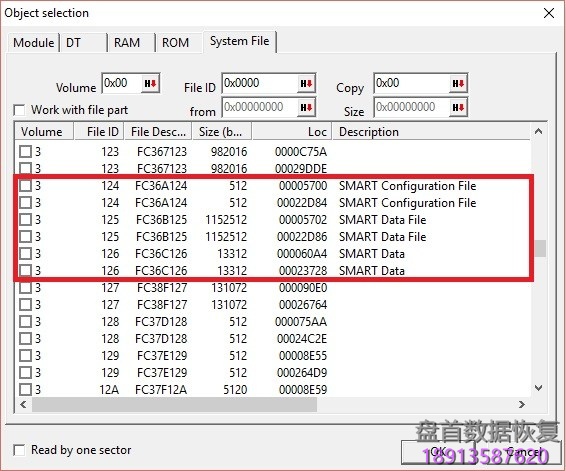566x471 pixels.
Task: Check the row with Loc 000090E0
Action: (25, 288)
